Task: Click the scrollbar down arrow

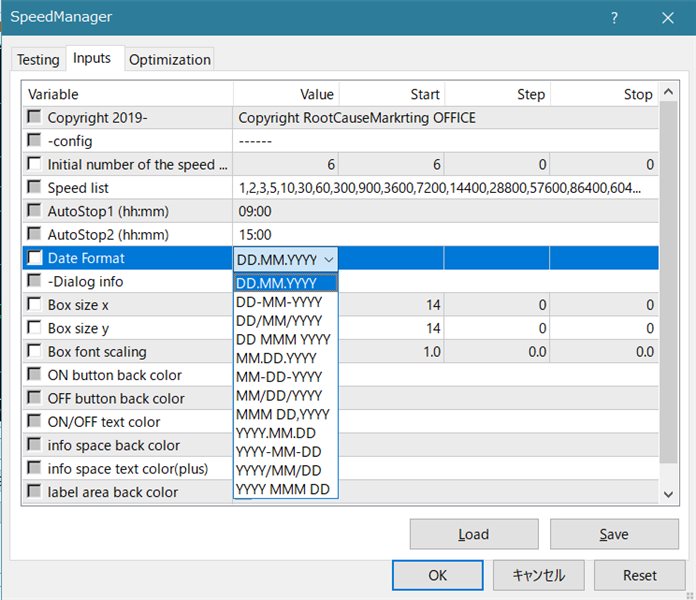Action: pyautogui.click(x=668, y=494)
